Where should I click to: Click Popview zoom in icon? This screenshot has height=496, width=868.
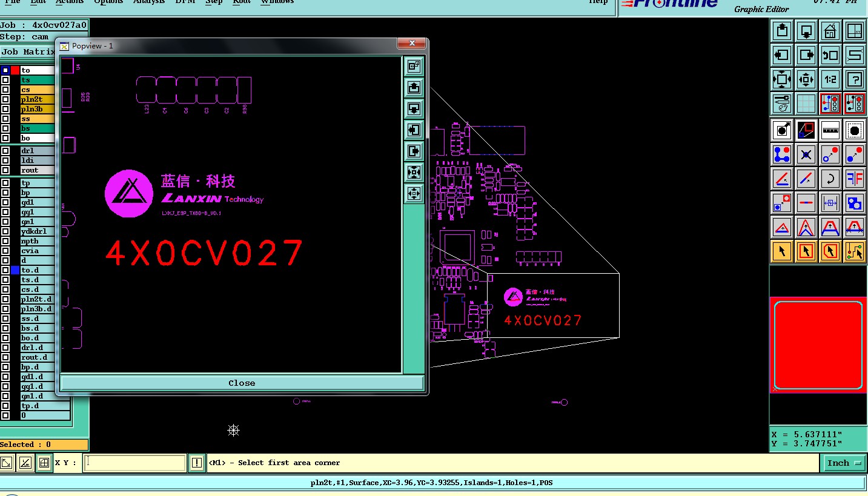pos(414,173)
